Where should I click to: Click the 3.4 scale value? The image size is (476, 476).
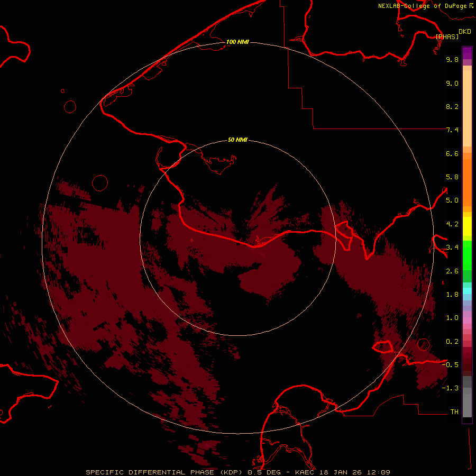coord(452,248)
